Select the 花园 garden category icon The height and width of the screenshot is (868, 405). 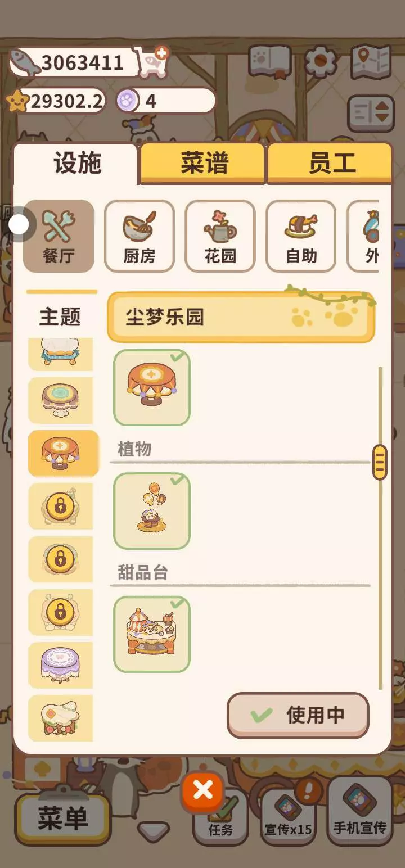click(x=220, y=236)
